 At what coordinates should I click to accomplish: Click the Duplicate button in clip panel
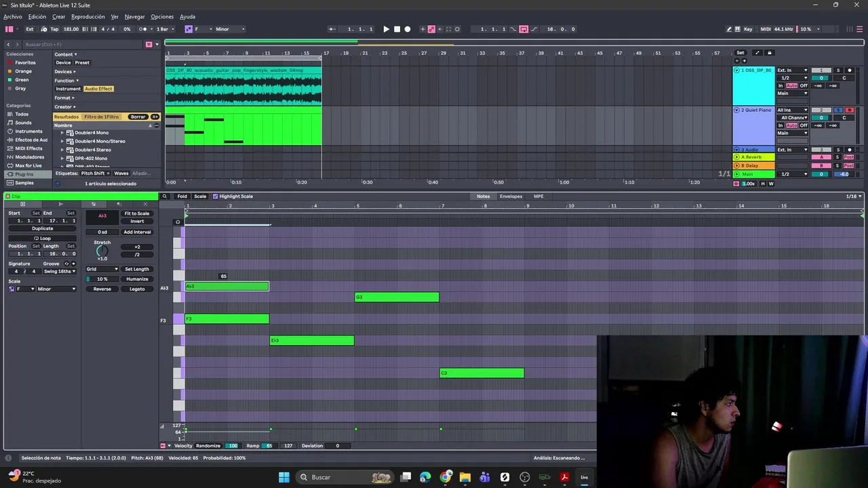coord(42,228)
